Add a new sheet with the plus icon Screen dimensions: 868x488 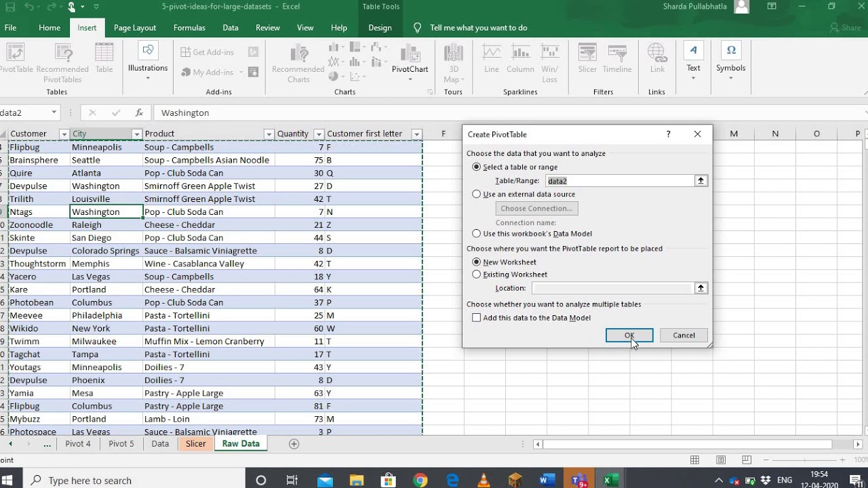coord(294,444)
